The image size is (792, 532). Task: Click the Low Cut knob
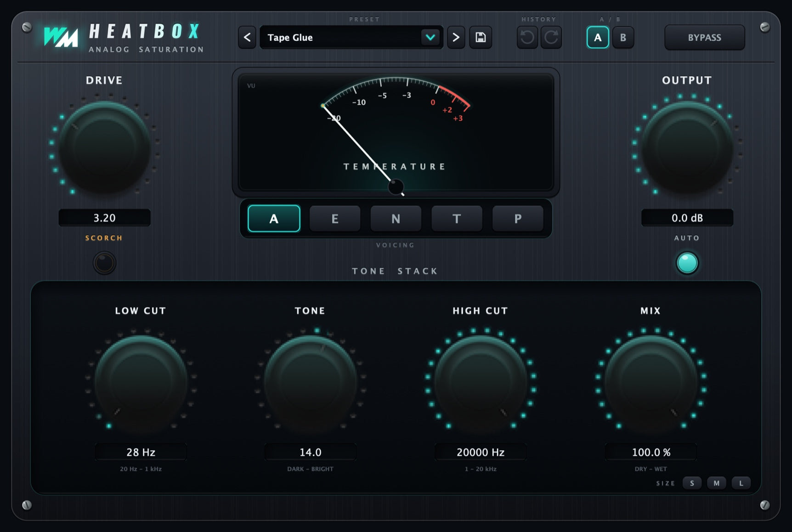point(141,381)
